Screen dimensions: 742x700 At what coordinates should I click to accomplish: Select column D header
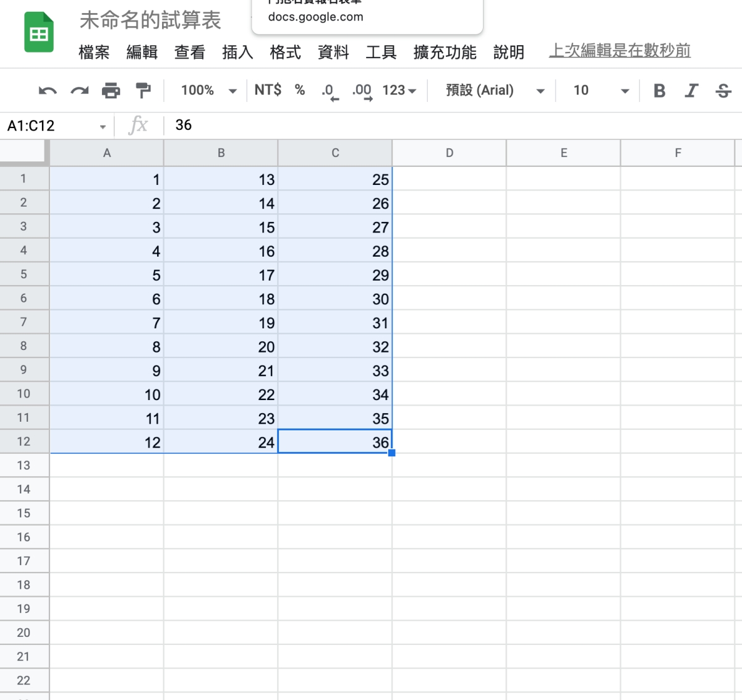click(x=450, y=153)
